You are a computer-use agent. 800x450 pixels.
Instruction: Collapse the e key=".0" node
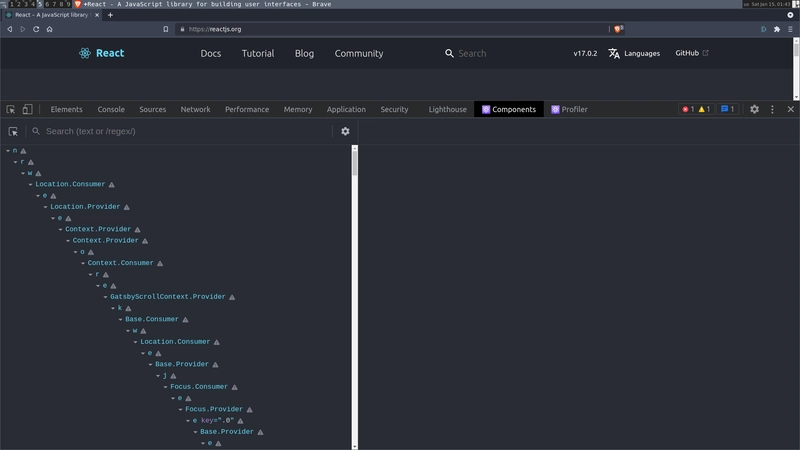188,421
